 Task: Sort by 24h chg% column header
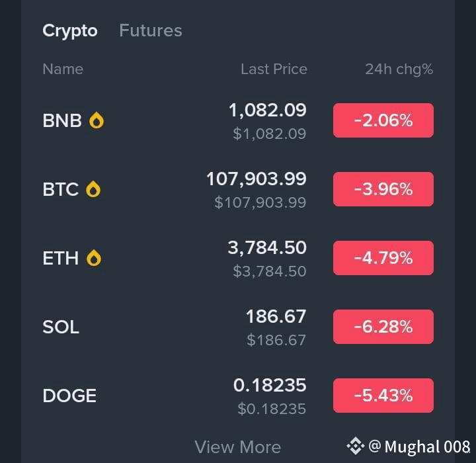pos(399,69)
